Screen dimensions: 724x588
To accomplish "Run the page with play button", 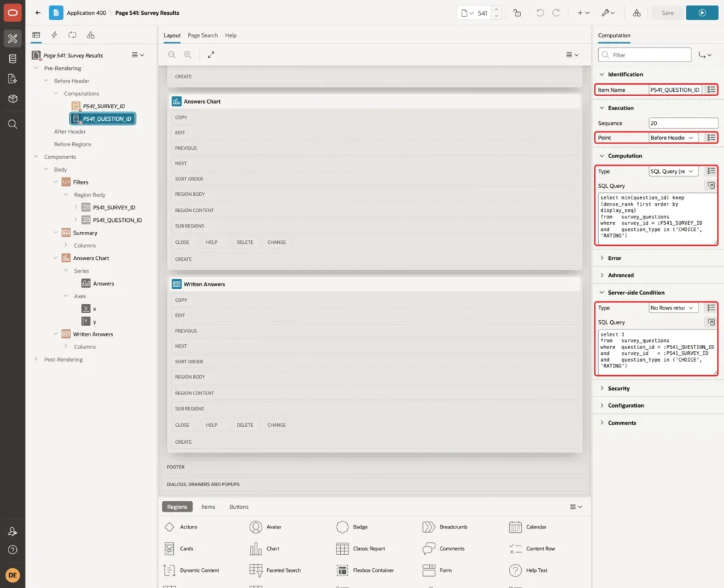I will coord(702,13).
